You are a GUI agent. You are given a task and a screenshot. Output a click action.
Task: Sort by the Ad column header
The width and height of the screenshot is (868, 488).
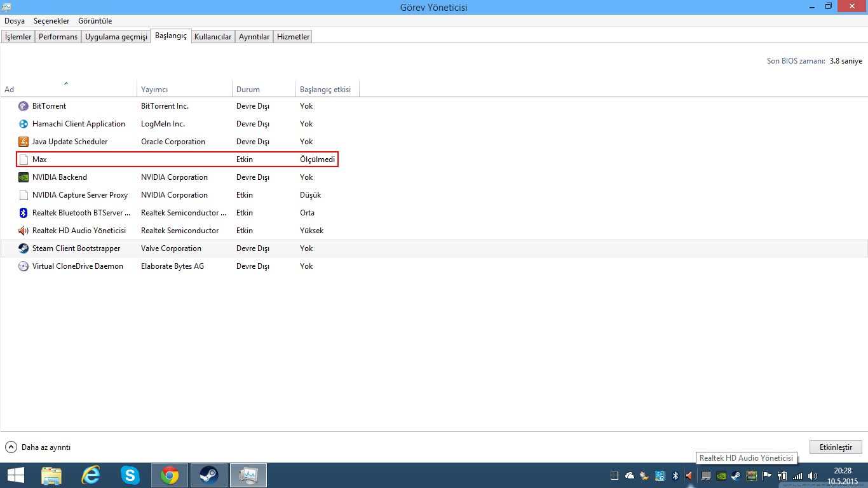pos(69,88)
